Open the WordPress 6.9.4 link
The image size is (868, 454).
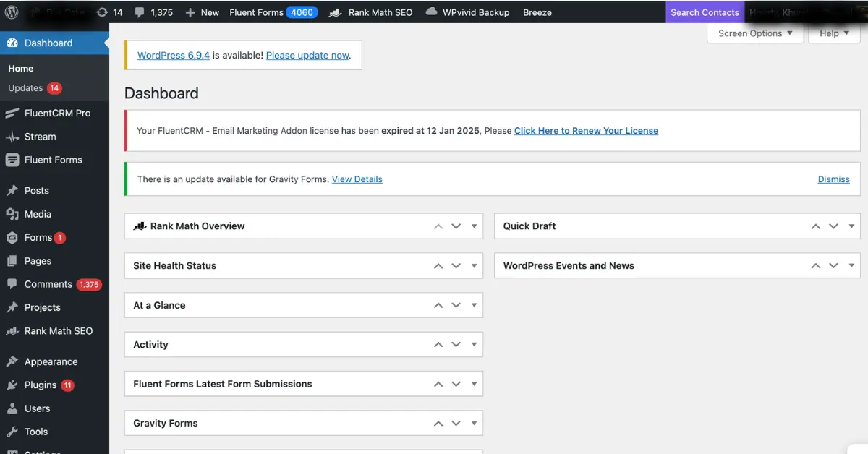pyautogui.click(x=174, y=55)
